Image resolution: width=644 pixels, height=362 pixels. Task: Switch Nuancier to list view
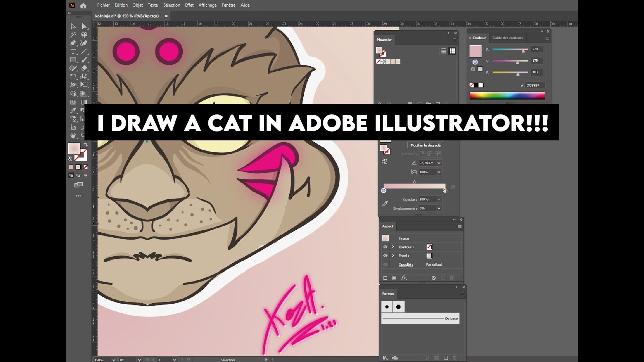pos(444,51)
